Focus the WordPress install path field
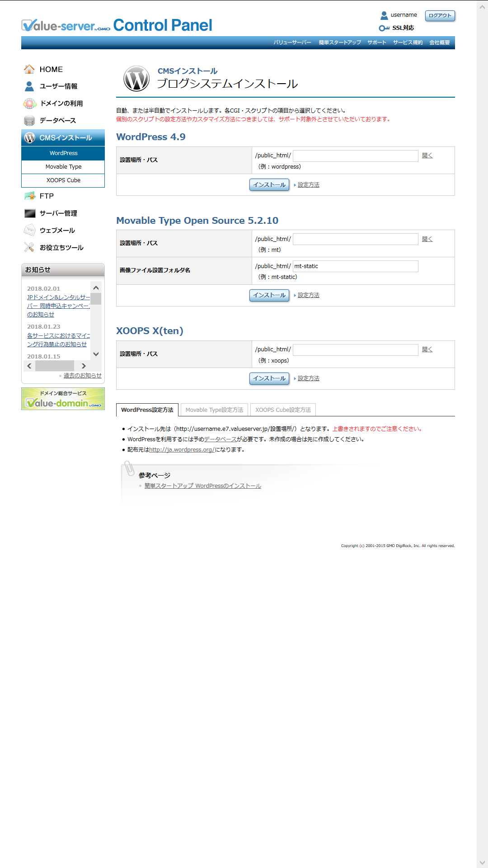The width and height of the screenshot is (488, 868). pyautogui.click(x=355, y=156)
